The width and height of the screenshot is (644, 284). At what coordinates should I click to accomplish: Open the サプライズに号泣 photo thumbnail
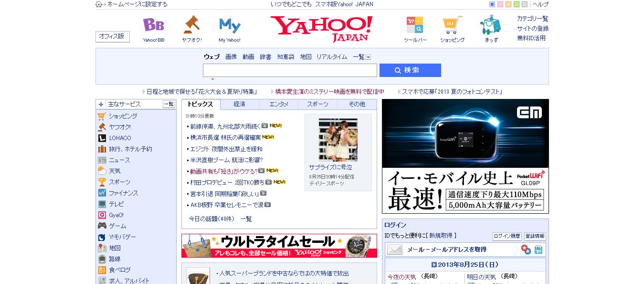point(338,140)
